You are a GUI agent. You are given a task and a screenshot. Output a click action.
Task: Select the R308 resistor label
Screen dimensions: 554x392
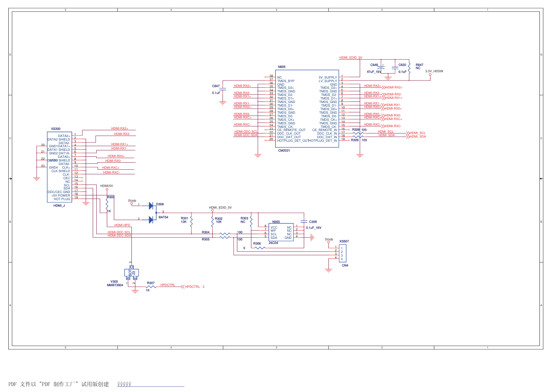click(356, 130)
